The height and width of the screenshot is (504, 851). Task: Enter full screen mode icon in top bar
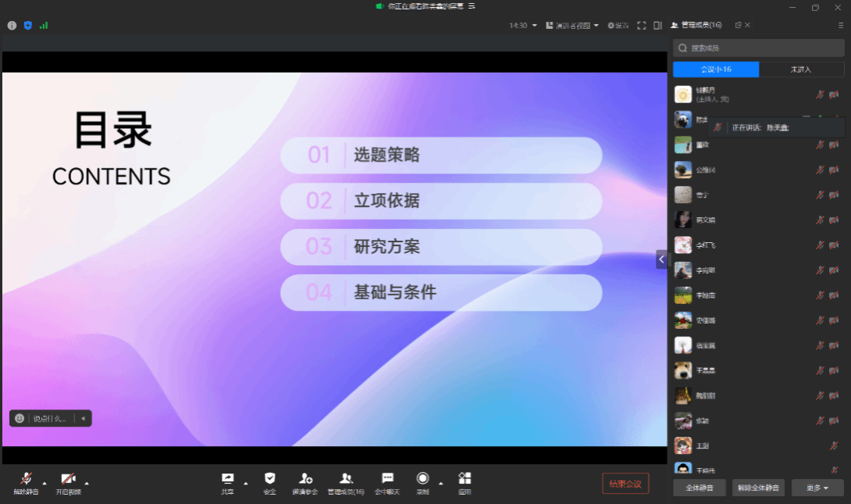click(x=641, y=25)
